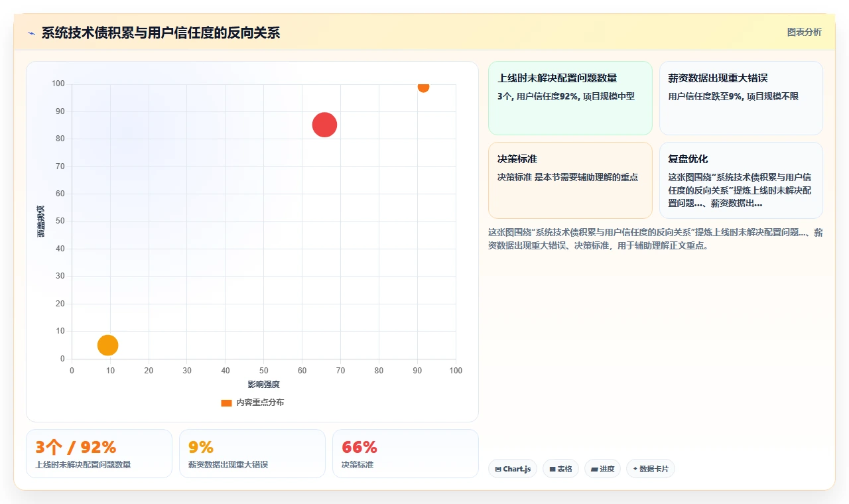This screenshot has width=849, height=504.
Task: Click the 影响强度 x-axis title
Action: [x=264, y=385]
